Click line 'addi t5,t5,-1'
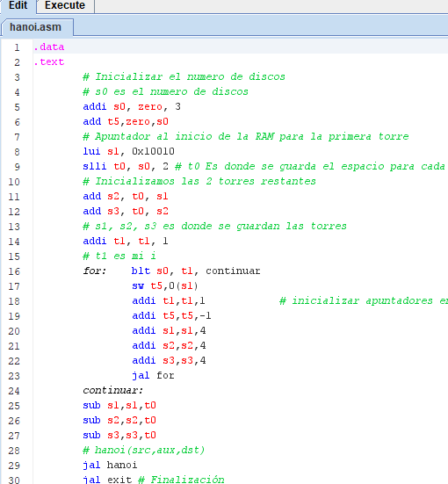448x484 pixels. pyautogui.click(x=171, y=315)
